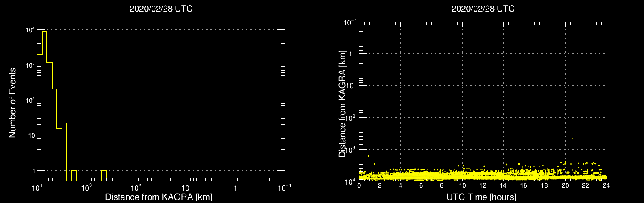The width and height of the screenshot is (644, 203).
Task: Click the 10^2 tick on scatter distance axis
Action: pyautogui.click(x=351, y=117)
